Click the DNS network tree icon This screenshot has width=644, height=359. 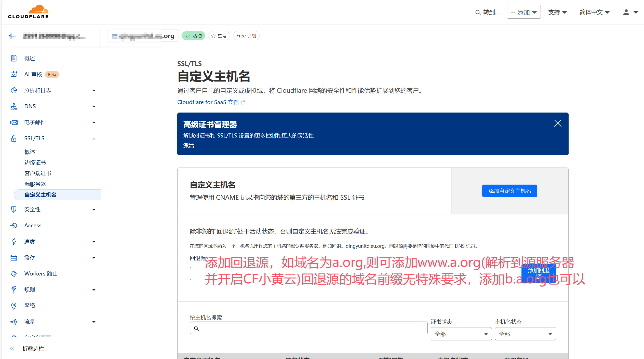pyautogui.click(x=14, y=106)
